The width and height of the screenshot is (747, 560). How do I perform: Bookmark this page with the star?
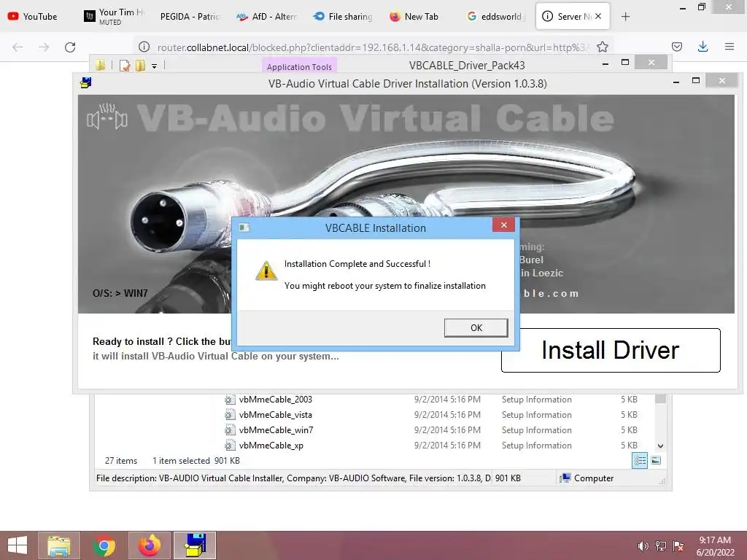602,47
